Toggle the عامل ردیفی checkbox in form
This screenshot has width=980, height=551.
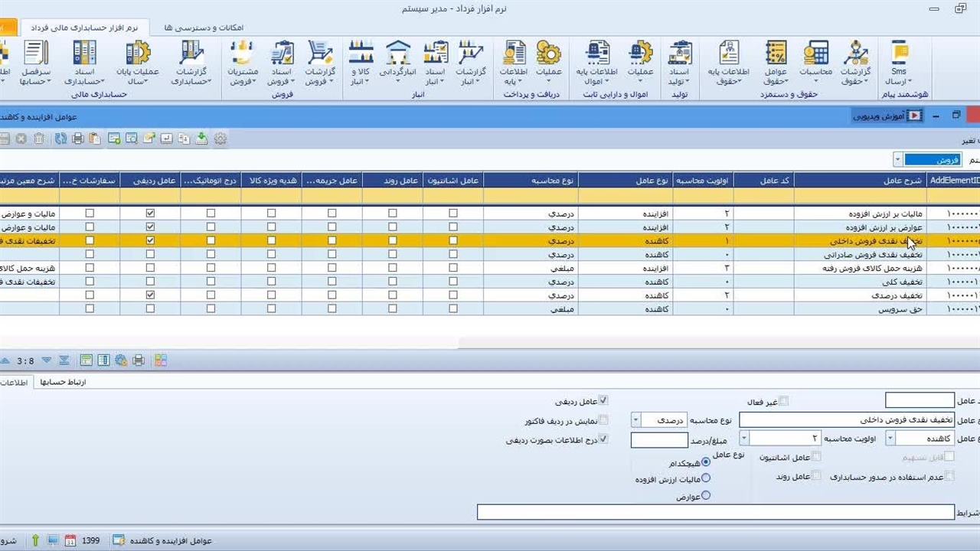click(603, 400)
